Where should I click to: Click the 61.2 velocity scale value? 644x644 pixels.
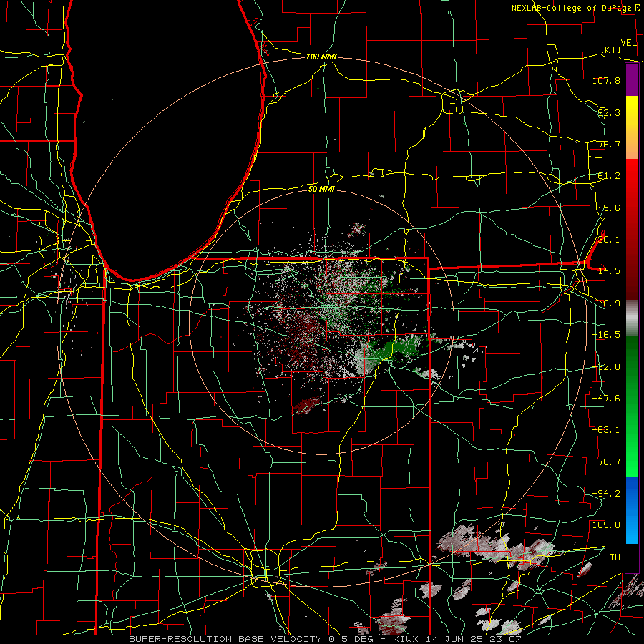click(x=609, y=176)
